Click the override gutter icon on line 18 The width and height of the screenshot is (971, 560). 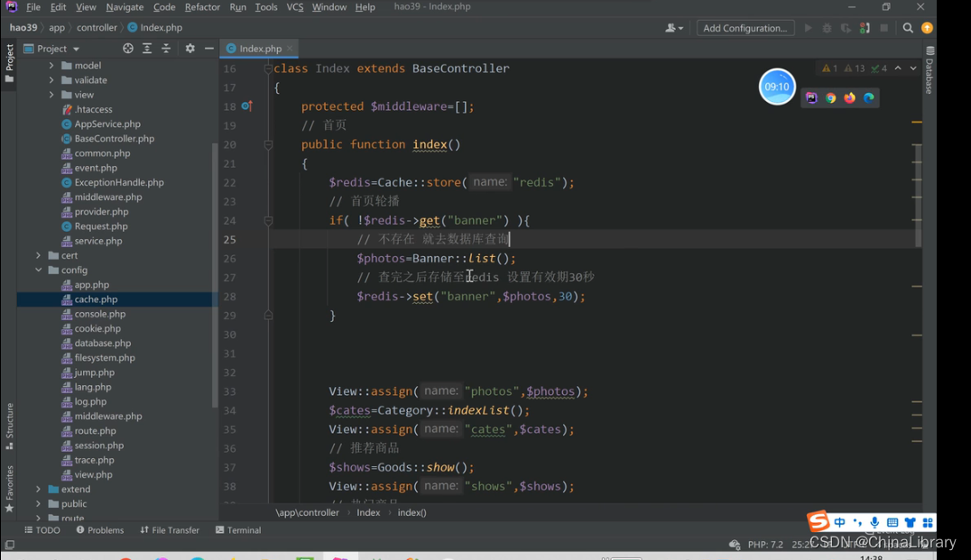246,106
